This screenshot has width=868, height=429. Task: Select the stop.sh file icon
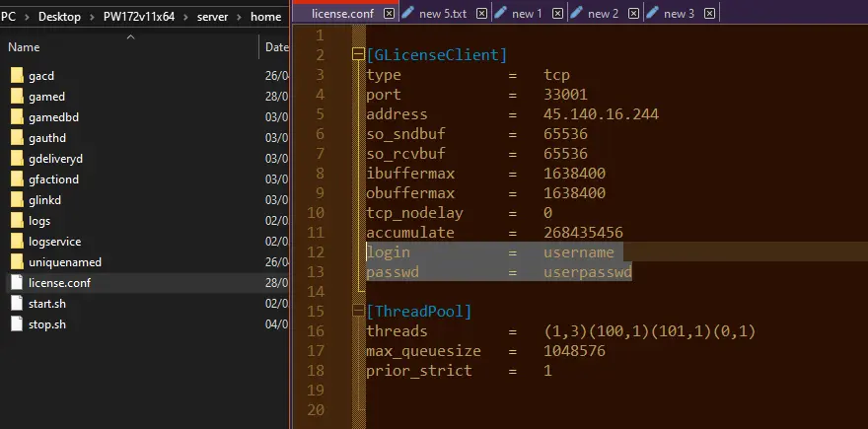pyautogui.click(x=17, y=323)
